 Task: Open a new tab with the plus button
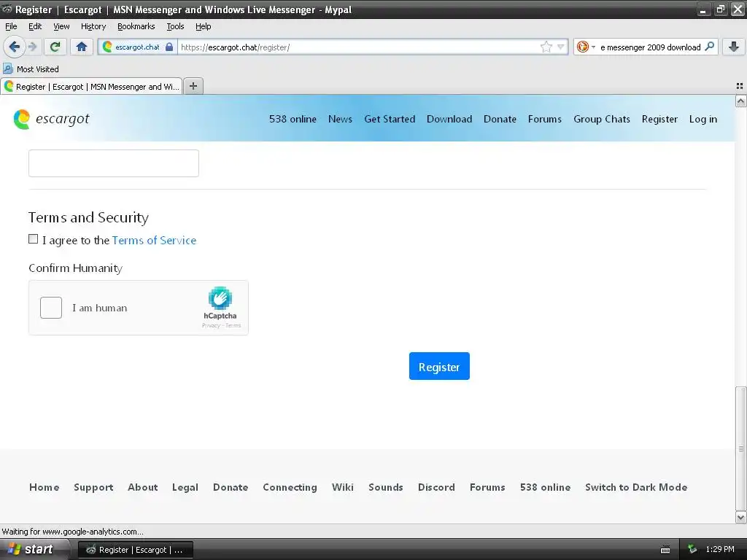pos(193,86)
